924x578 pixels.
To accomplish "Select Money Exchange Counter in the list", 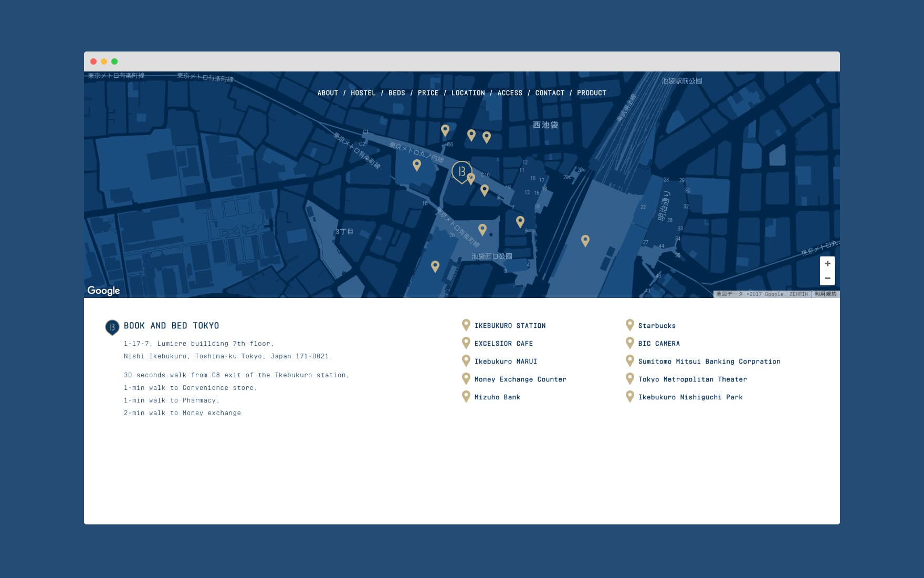I will tap(520, 379).
